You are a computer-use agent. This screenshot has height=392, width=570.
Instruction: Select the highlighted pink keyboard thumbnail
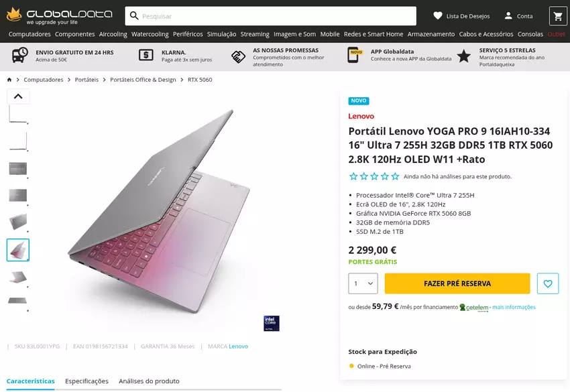tap(18, 250)
